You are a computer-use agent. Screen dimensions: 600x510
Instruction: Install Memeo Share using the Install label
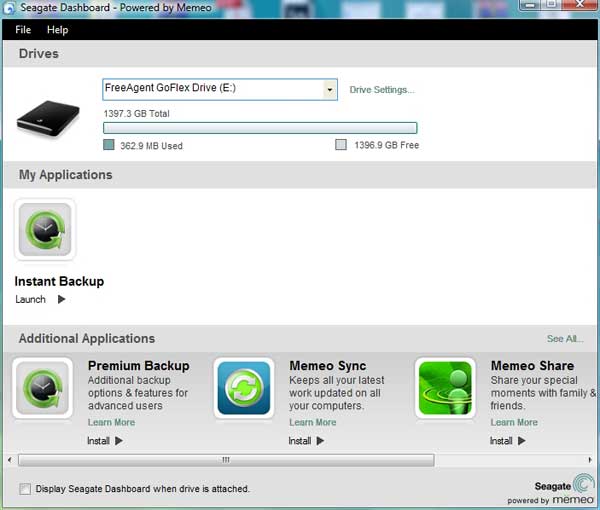click(x=501, y=441)
